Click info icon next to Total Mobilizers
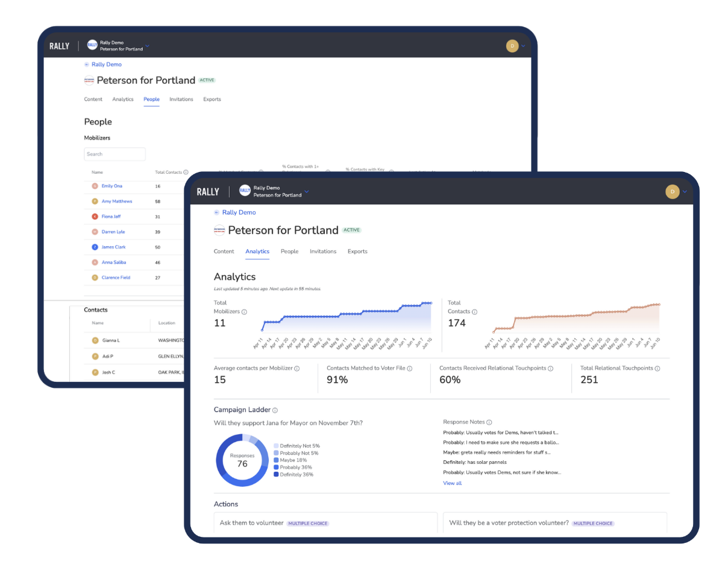This screenshot has width=728, height=570. tap(244, 312)
